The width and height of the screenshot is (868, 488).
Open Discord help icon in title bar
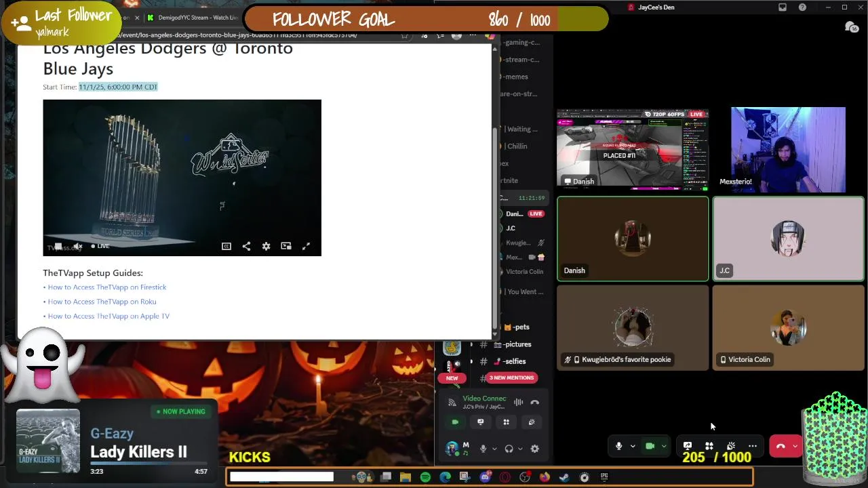pos(802,7)
